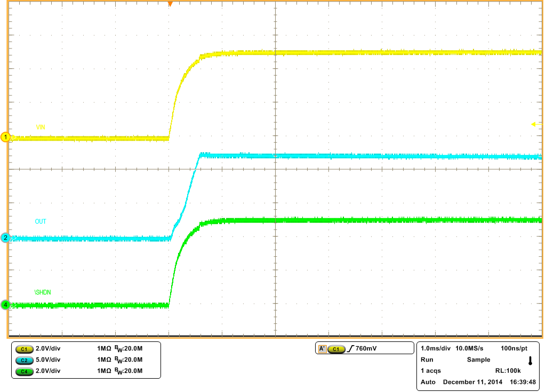Click the trigger level arrow on right edge
Viewport: 546px width, 392px height.
[533, 124]
